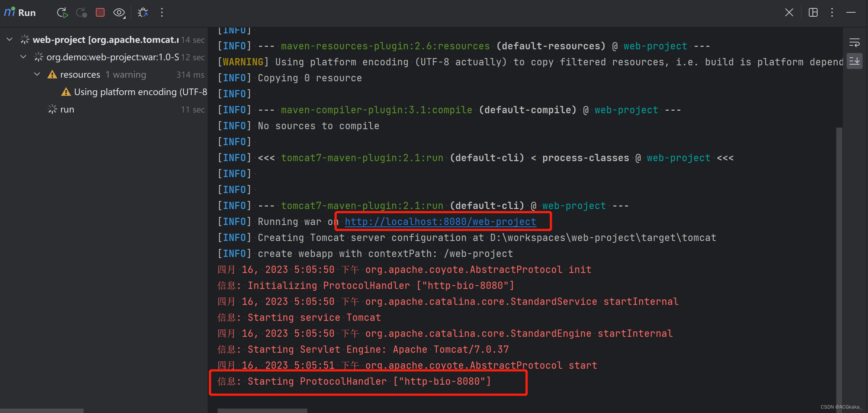
Task: Click 'Starting ProtocolHandler ["http-bio-8080"]' line
Action: click(354, 381)
